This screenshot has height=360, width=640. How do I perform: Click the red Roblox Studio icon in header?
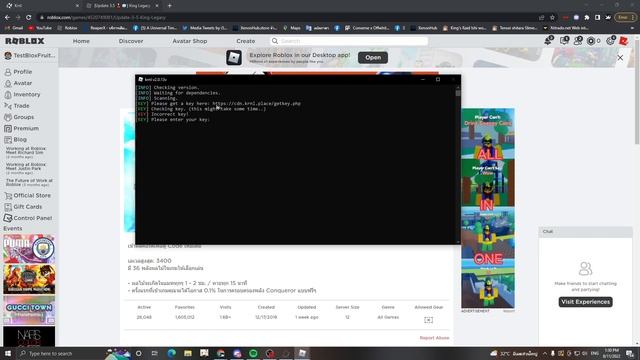coord(623,41)
